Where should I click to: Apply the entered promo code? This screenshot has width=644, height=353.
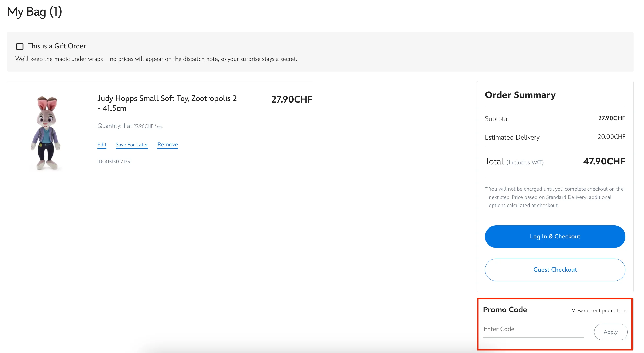pos(611,332)
